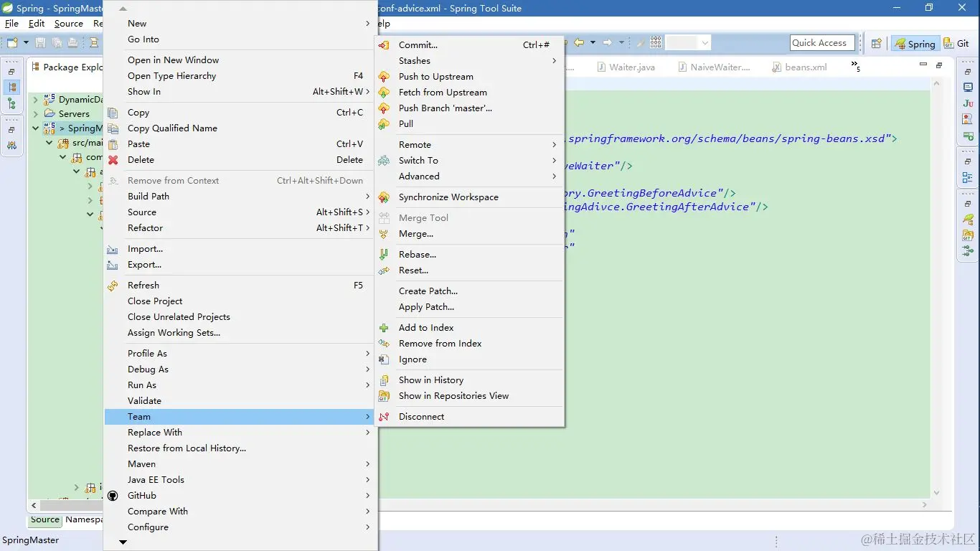Click the Add to Index plus icon
The height and width of the screenshot is (551, 980).
pos(384,328)
